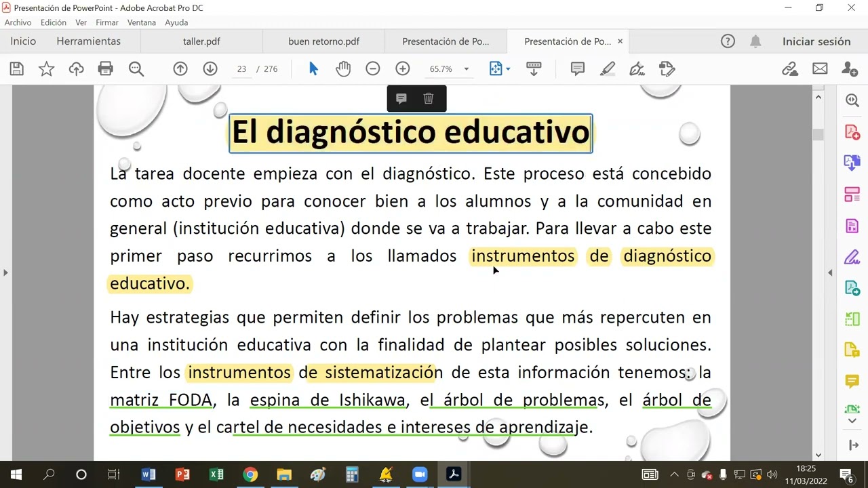Open Export PDF tool in sidebar
The image size is (868, 488).
coord(852,163)
